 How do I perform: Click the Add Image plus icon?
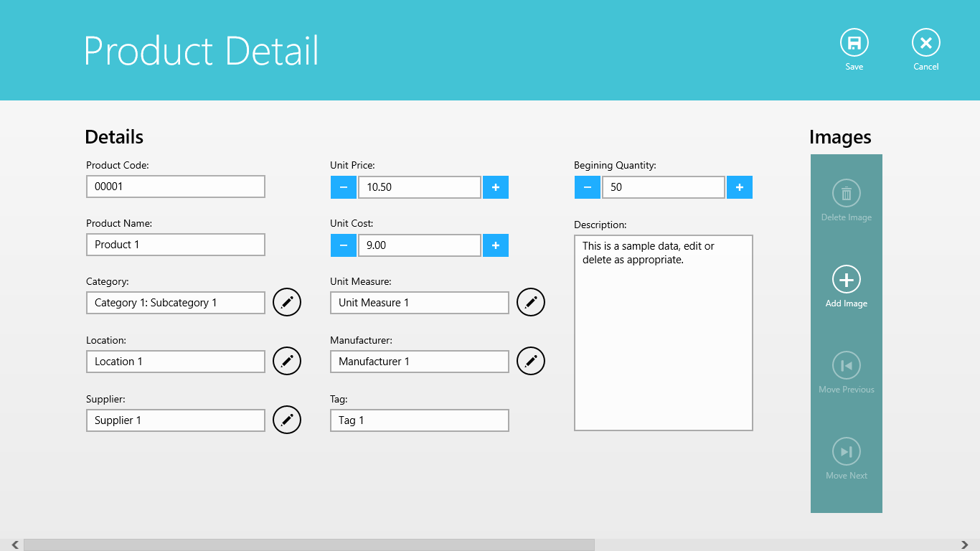(846, 279)
